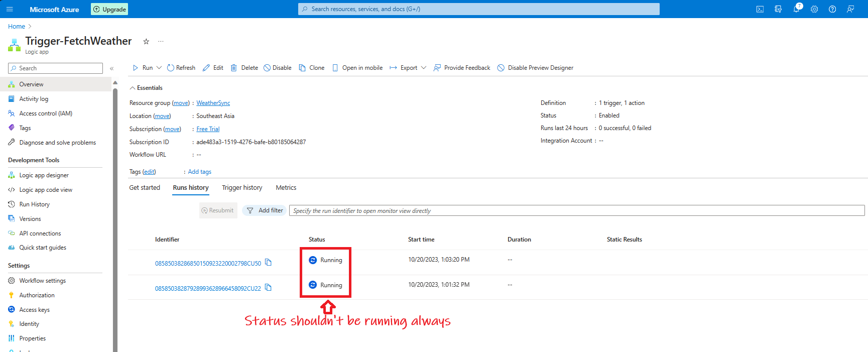Screen dimensions: 868x352
Task: Open the Directories and subscriptions filter icon
Action: click(778, 9)
